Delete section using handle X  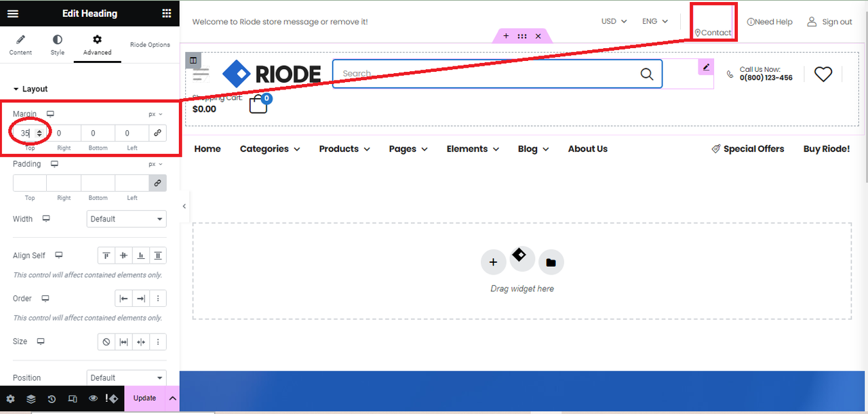pyautogui.click(x=538, y=36)
